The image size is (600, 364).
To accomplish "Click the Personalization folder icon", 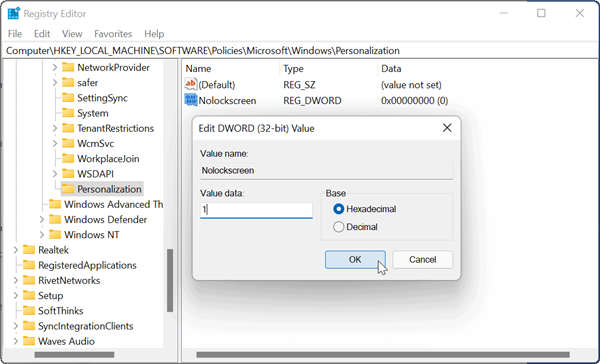I will [x=68, y=189].
